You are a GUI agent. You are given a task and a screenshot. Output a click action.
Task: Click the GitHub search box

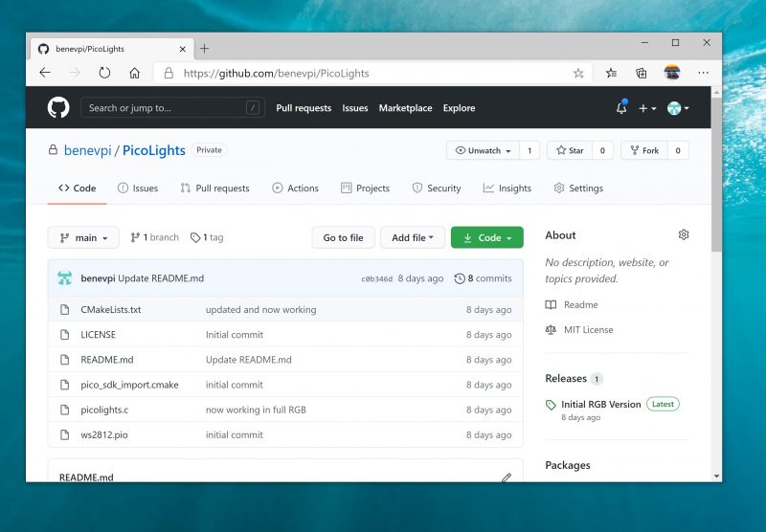[x=170, y=108]
